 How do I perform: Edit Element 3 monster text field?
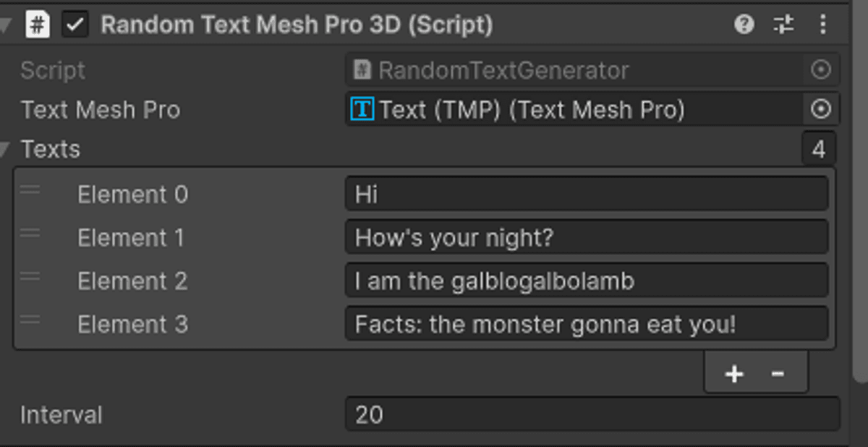point(586,324)
